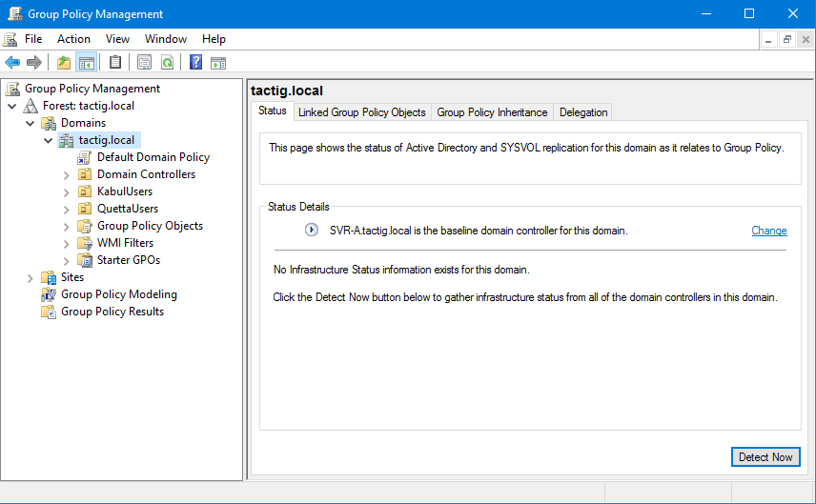Collapse the tactig.local domain node

49,140
